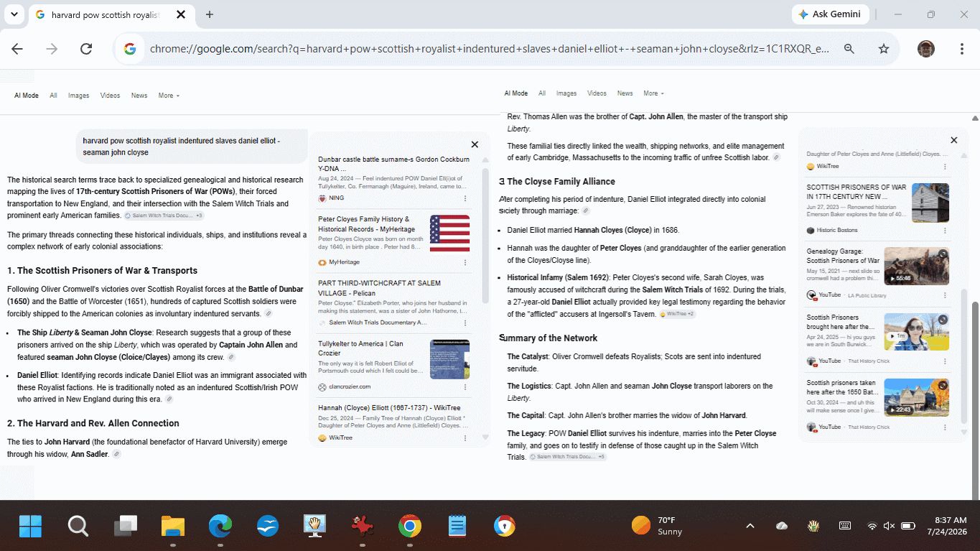
Task: Switch to Images in right pane
Action: (566, 93)
